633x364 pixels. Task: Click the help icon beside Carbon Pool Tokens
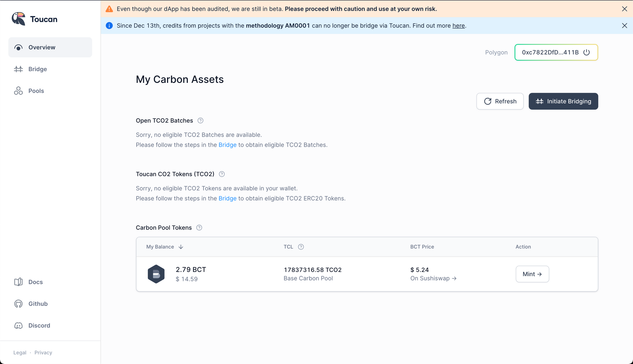[x=199, y=228]
